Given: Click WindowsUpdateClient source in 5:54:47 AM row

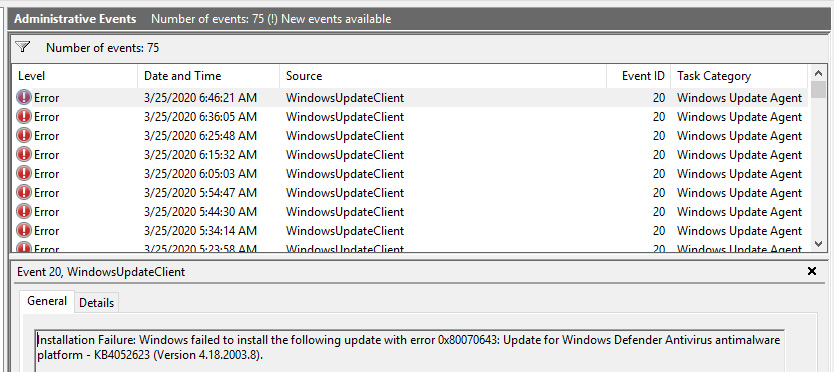Looking at the screenshot, I should 345,193.
